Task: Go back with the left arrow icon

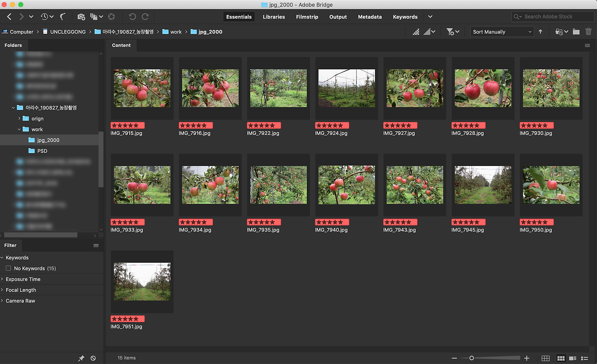Action: coord(9,17)
